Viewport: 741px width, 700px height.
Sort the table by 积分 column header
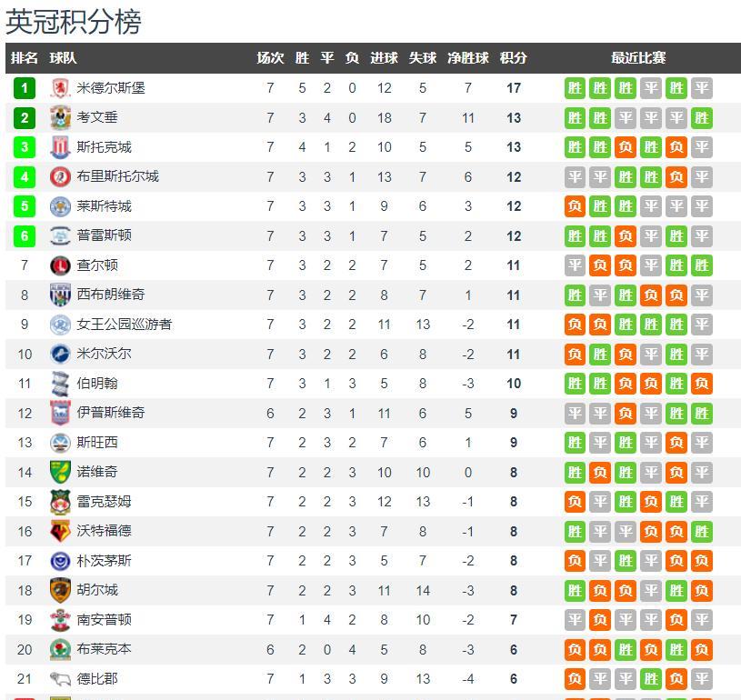[514, 57]
